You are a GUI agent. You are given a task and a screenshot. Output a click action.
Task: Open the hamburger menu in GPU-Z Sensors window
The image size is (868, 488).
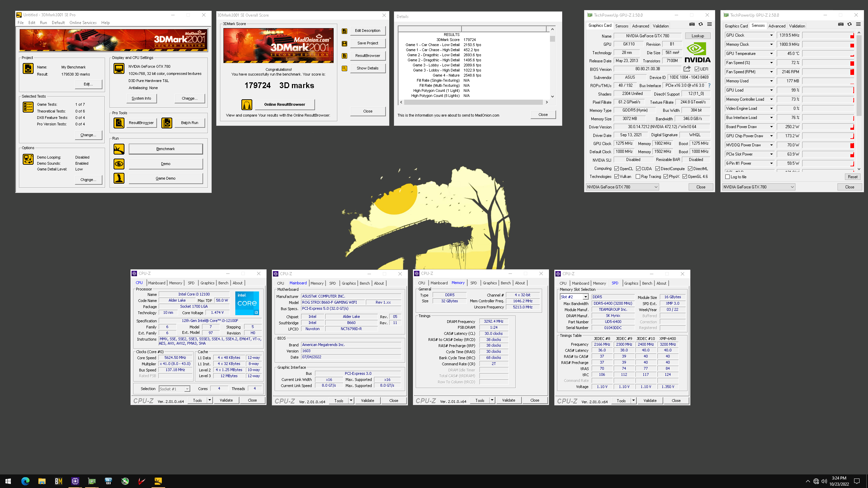pos(858,24)
